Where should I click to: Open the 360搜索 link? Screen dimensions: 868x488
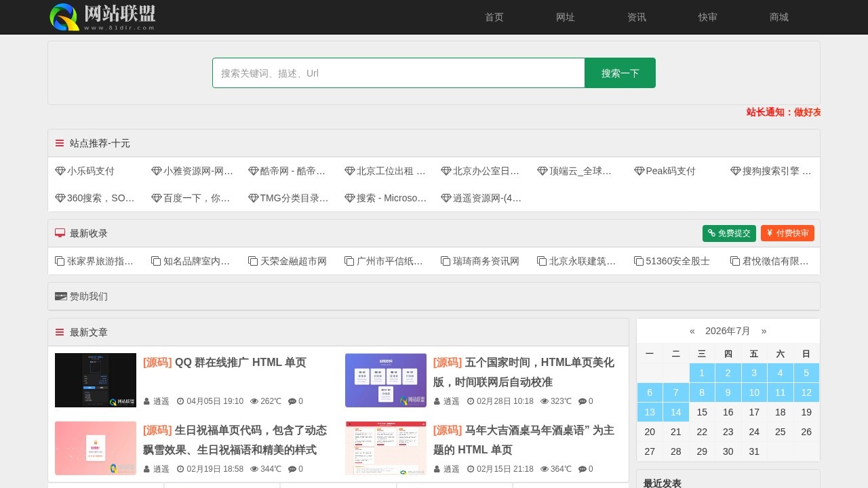(95, 198)
